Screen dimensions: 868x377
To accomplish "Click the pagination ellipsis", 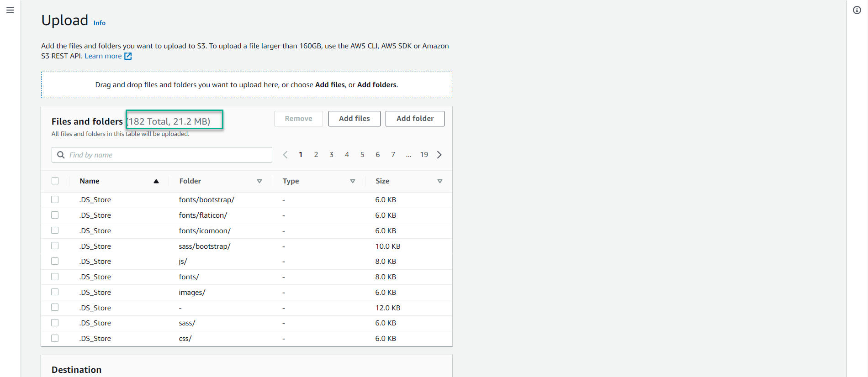I will click(408, 155).
